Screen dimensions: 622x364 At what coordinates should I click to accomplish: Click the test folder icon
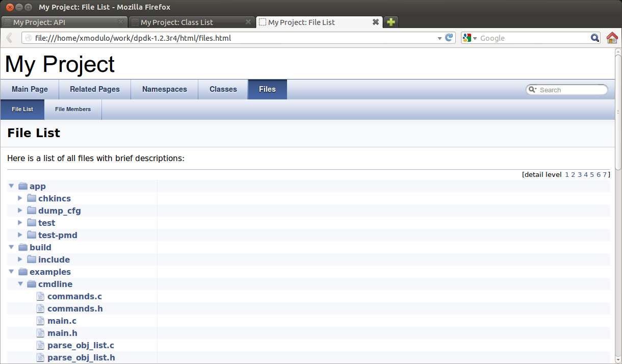32,223
